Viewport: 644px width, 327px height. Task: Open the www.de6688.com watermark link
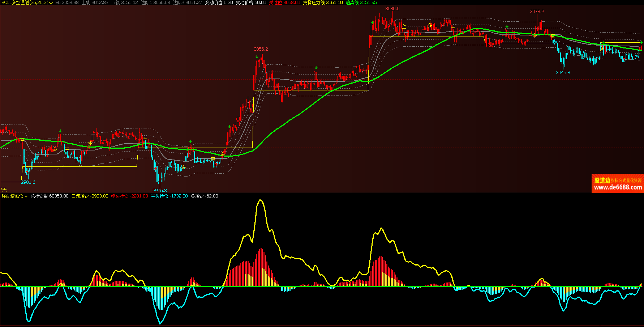[618, 187]
